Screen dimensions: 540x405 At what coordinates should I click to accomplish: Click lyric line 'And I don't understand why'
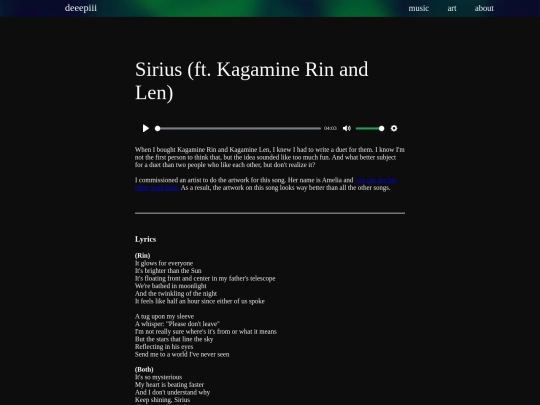[x=173, y=392]
